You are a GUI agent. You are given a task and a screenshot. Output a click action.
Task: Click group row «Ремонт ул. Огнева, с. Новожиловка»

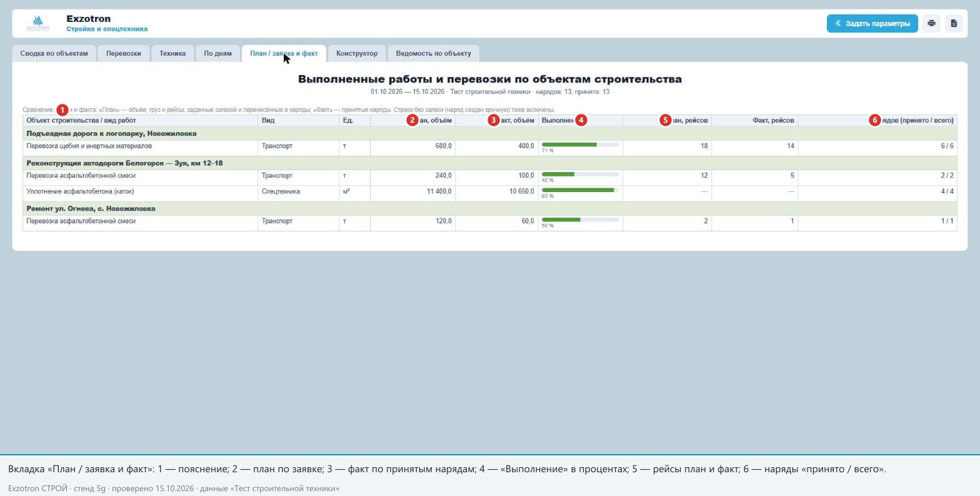(489, 208)
